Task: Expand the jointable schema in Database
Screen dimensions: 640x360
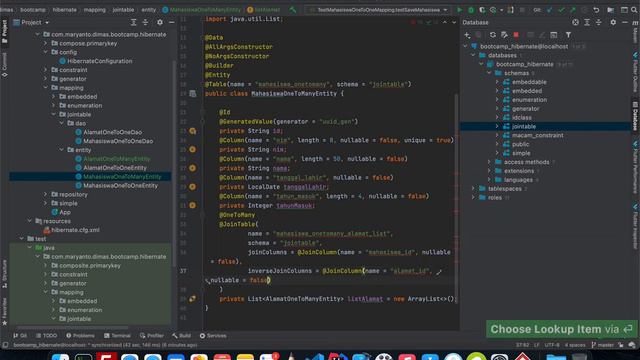Action: point(497,127)
